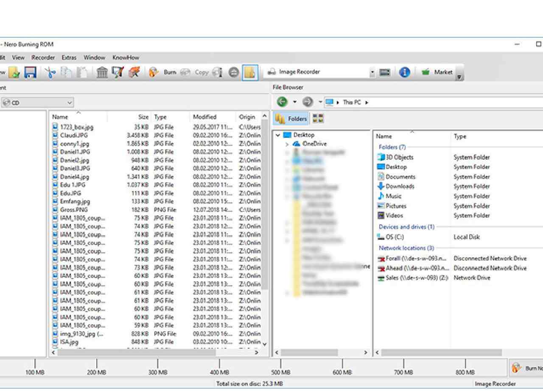543x392 pixels.
Task: Open the Extras menu
Action: (x=69, y=58)
